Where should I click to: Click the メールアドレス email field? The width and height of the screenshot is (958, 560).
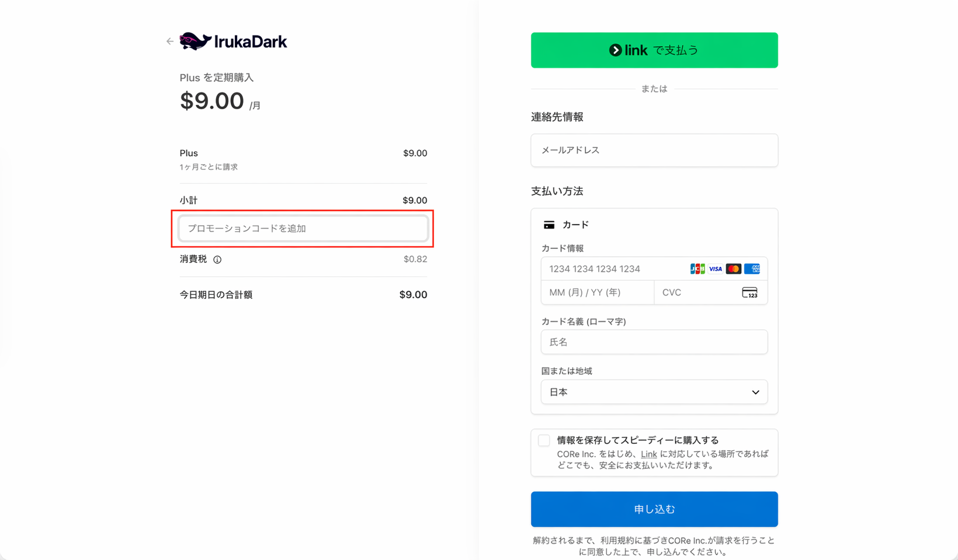pyautogui.click(x=654, y=150)
